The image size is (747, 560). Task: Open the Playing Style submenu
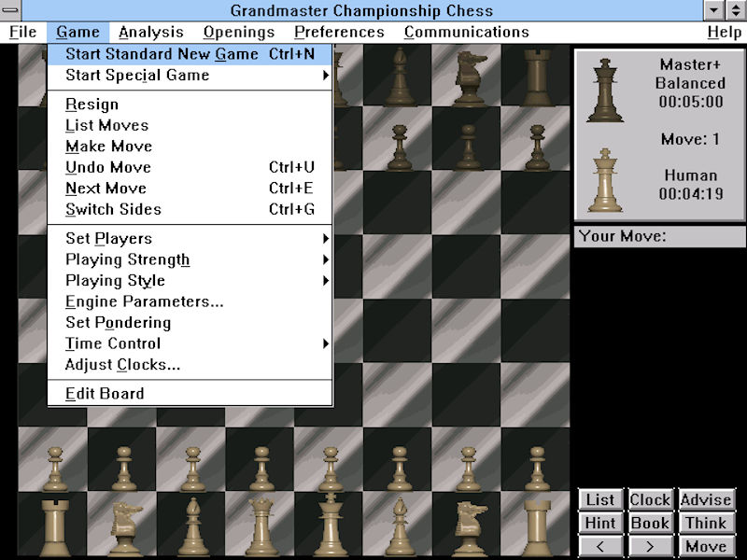pos(190,280)
